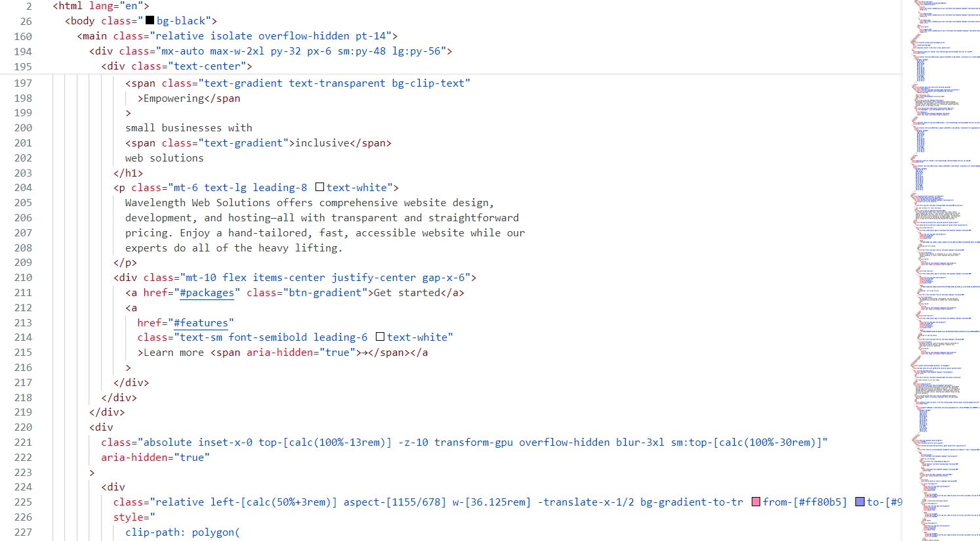The height and width of the screenshot is (541, 980).
Task: Go to the sticky main element line
Action: point(236,36)
